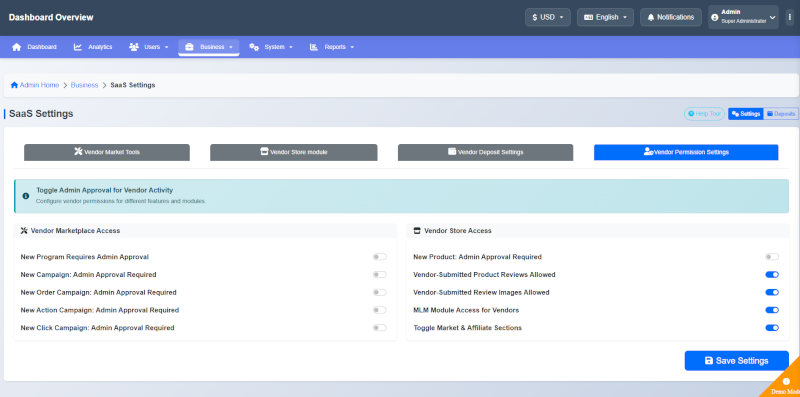The height and width of the screenshot is (397, 800).
Task: Click the tools icon beside Vendor Marketplace Access
Action: pyautogui.click(x=24, y=231)
